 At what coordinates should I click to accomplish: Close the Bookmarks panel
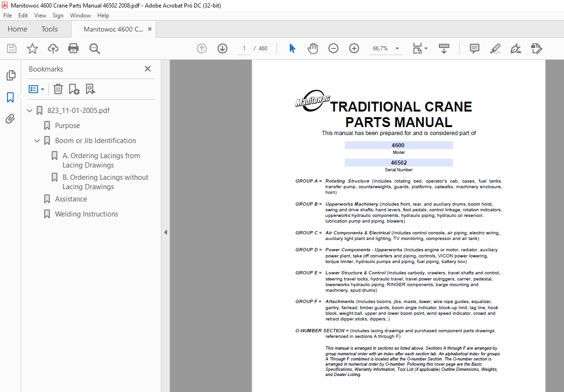(x=148, y=69)
